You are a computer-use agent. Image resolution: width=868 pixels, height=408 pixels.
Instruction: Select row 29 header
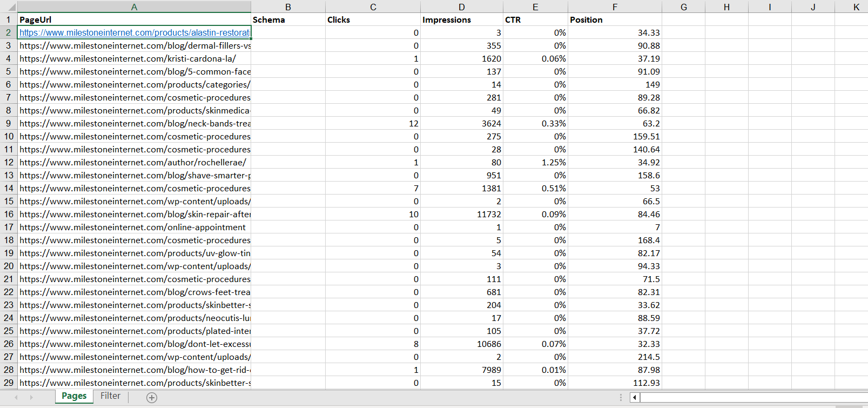(9, 383)
